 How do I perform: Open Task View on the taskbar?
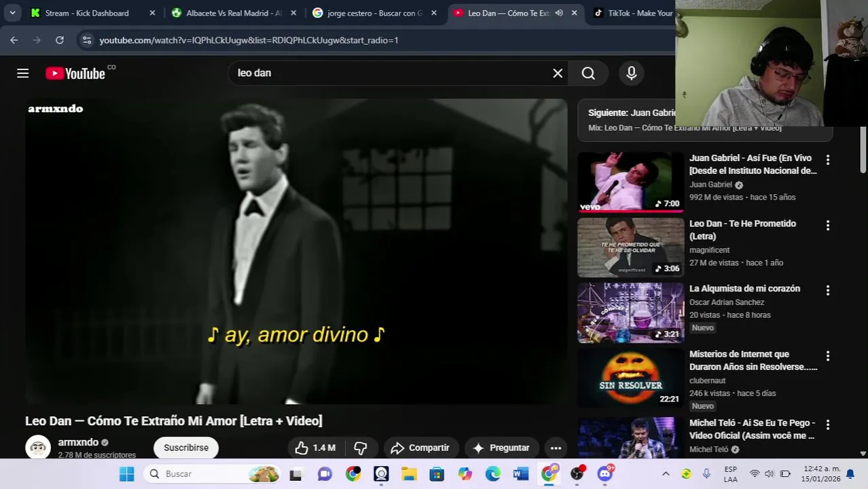click(x=295, y=474)
